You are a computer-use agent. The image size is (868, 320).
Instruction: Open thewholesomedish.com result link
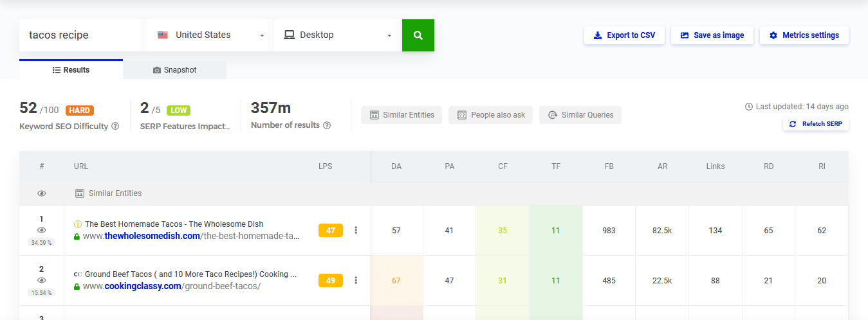coord(192,236)
